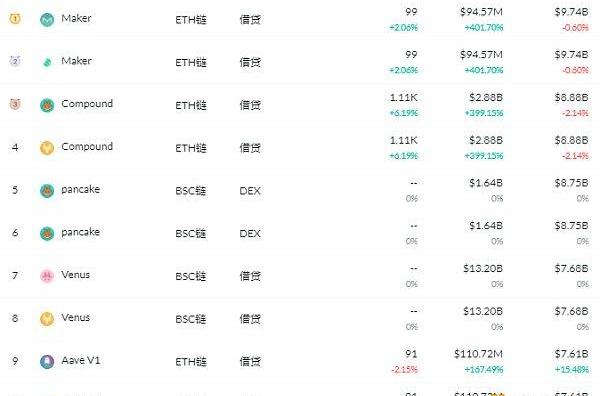The width and height of the screenshot is (600, 396).
Task: Click the 借贷 category in rank 7 Venus row
Action: click(250, 276)
